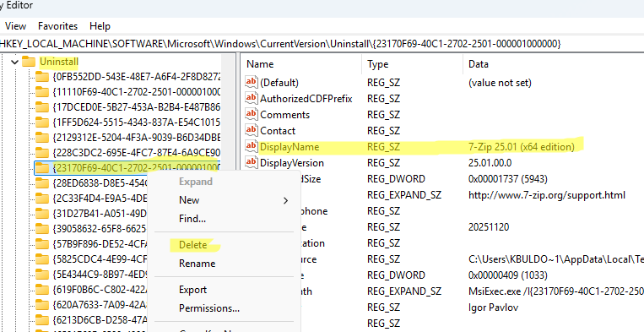Image resolution: width=644 pixels, height=332 pixels.
Task: Select the {5E4344C9-8B97 key folder icon
Action: 42,274
